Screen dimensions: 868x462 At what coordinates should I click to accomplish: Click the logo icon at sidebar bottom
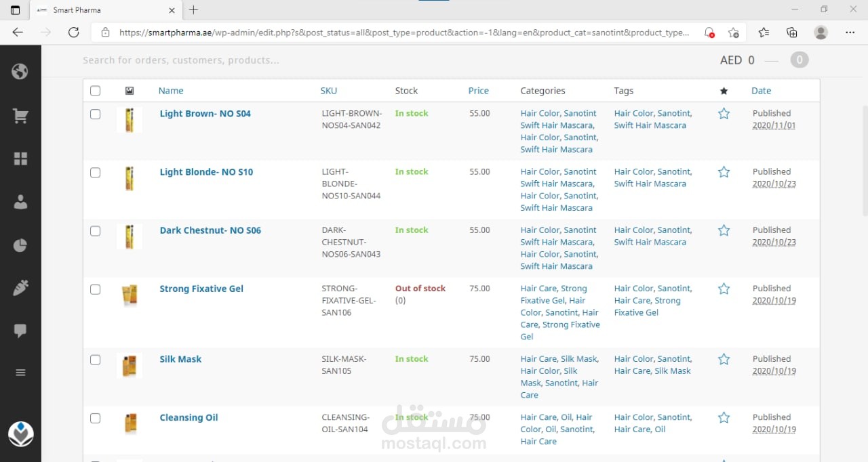[x=20, y=434]
